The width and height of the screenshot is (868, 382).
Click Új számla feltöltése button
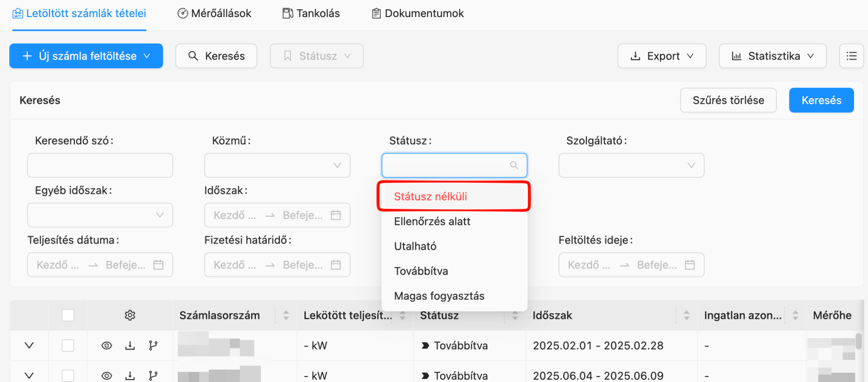[x=86, y=56]
